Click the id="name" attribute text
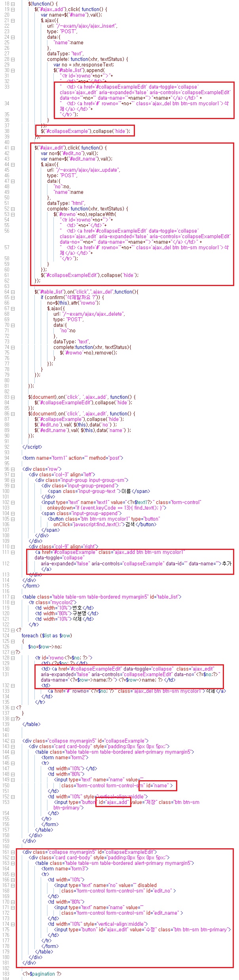The width and height of the screenshot is (239, 980). pos(157,785)
